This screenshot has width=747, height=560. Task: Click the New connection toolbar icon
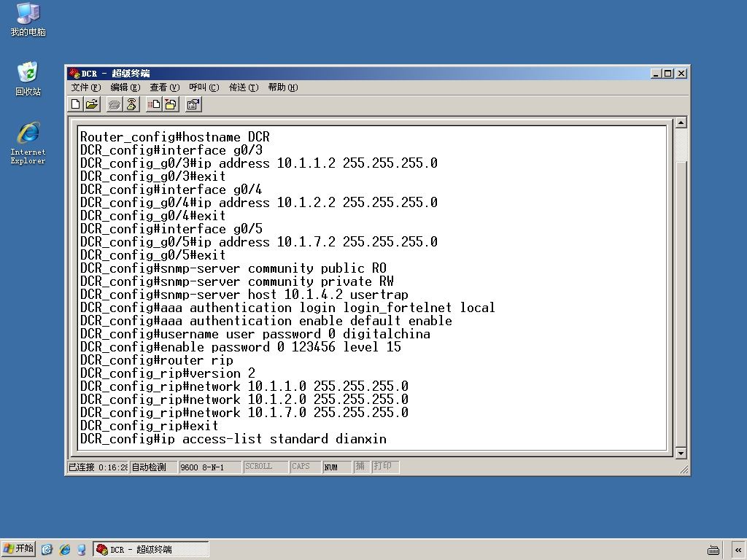point(76,104)
